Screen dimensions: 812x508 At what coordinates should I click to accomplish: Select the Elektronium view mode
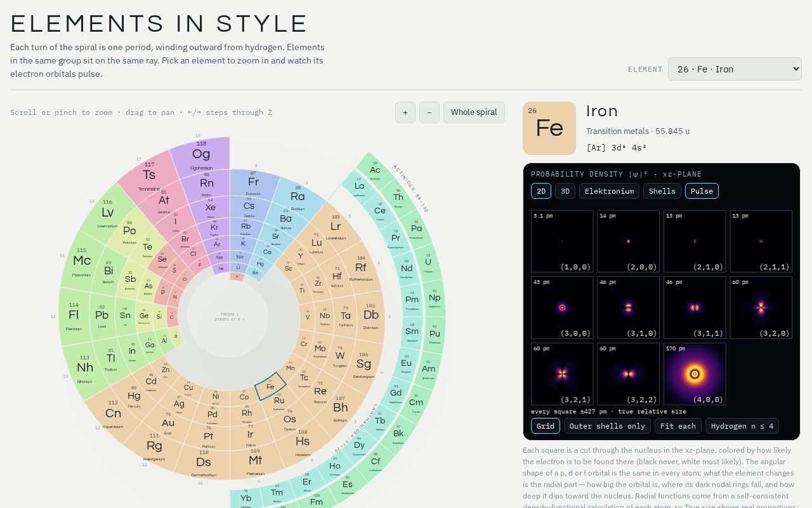pos(609,191)
